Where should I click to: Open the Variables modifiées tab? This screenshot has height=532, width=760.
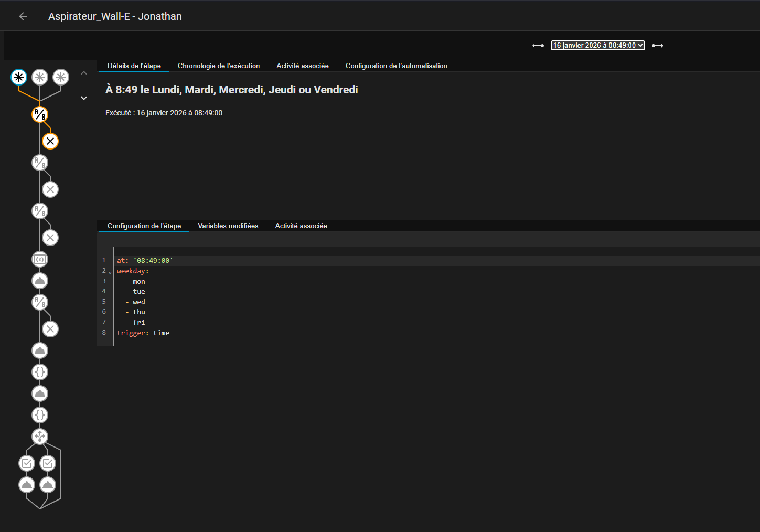pos(228,226)
